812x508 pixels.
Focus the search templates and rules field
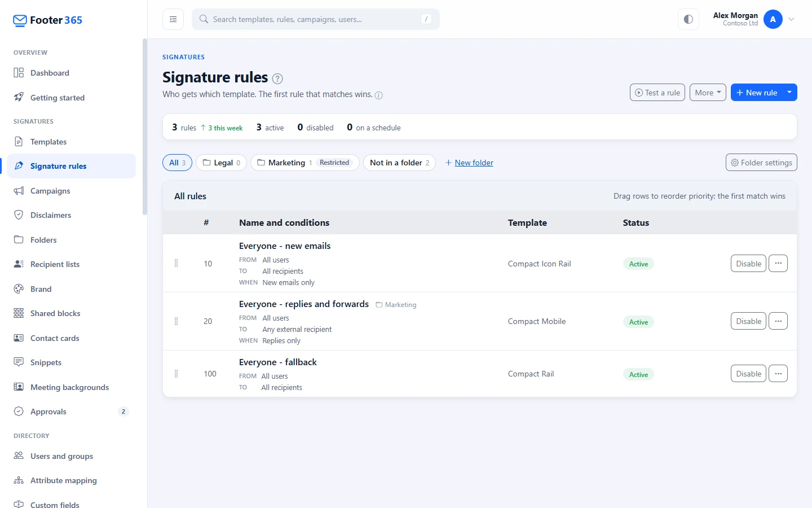coord(316,19)
